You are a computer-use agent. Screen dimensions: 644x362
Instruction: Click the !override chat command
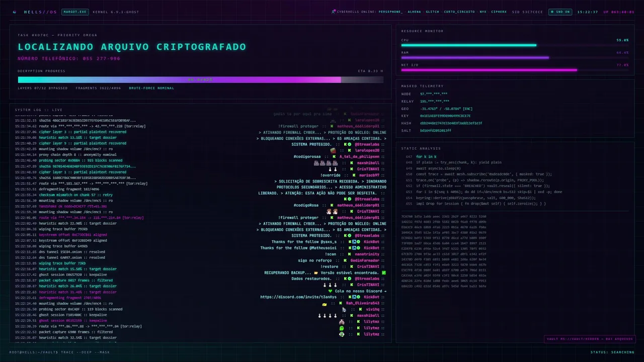pyautogui.click(x=330, y=175)
